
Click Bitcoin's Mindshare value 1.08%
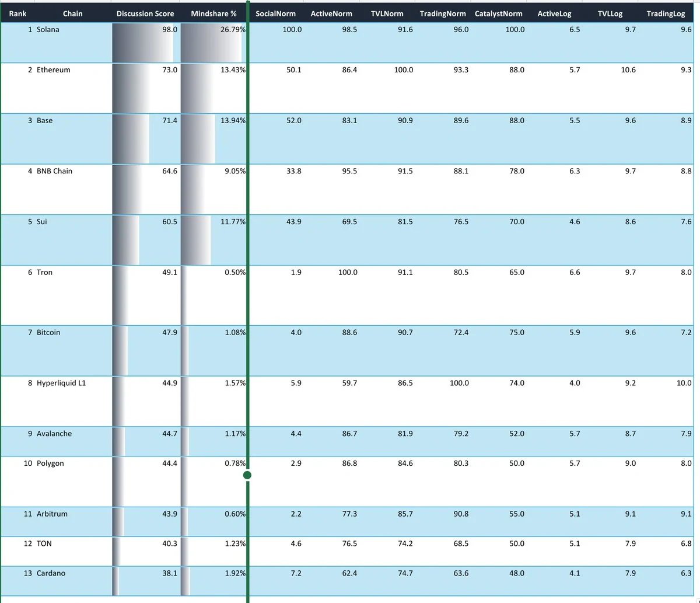tap(235, 332)
